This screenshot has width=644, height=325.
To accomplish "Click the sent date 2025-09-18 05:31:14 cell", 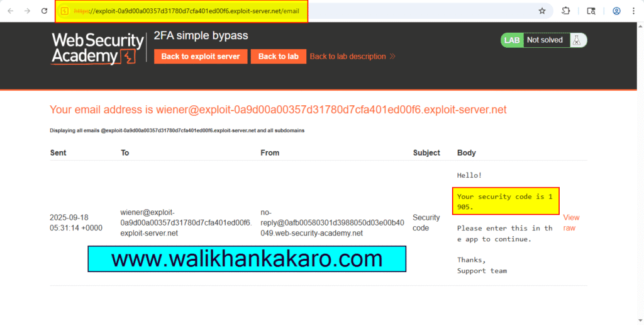I will pyautogui.click(x=76, y=222).
